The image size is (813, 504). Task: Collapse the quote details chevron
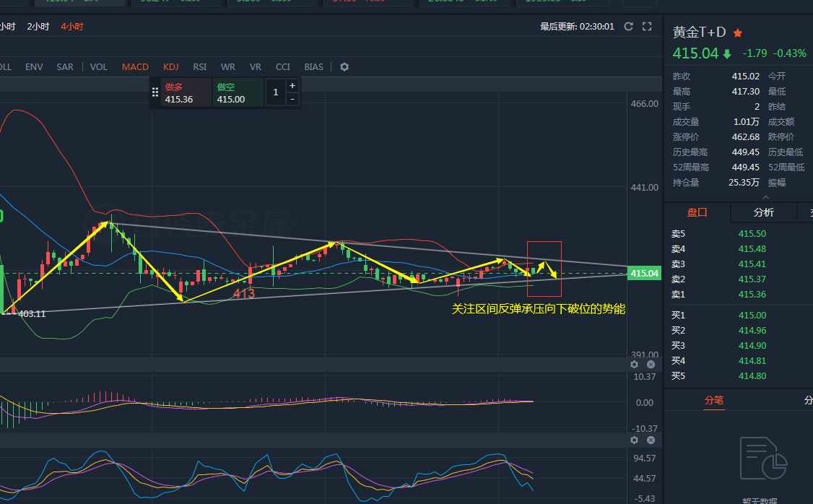tap(766, 198)
